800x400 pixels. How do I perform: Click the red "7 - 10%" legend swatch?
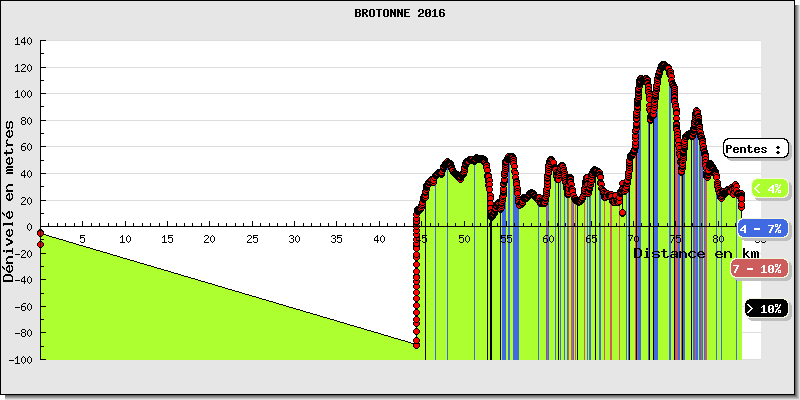click(x=758, y=268)
